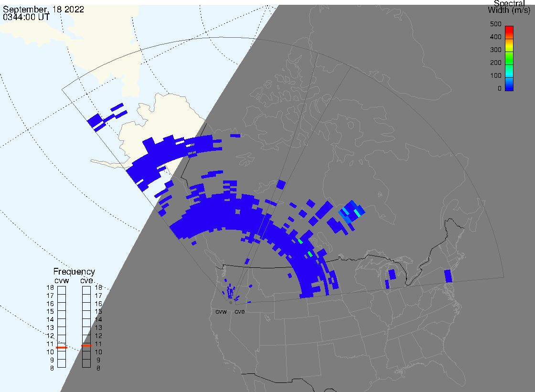
Task: Click the cve frequency scale bar
Action: tap(86, 327)
